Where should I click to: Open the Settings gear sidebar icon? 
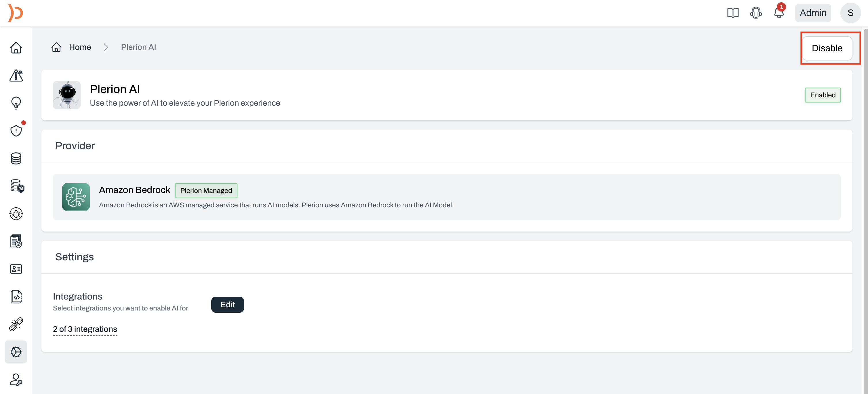pos(16,352)
